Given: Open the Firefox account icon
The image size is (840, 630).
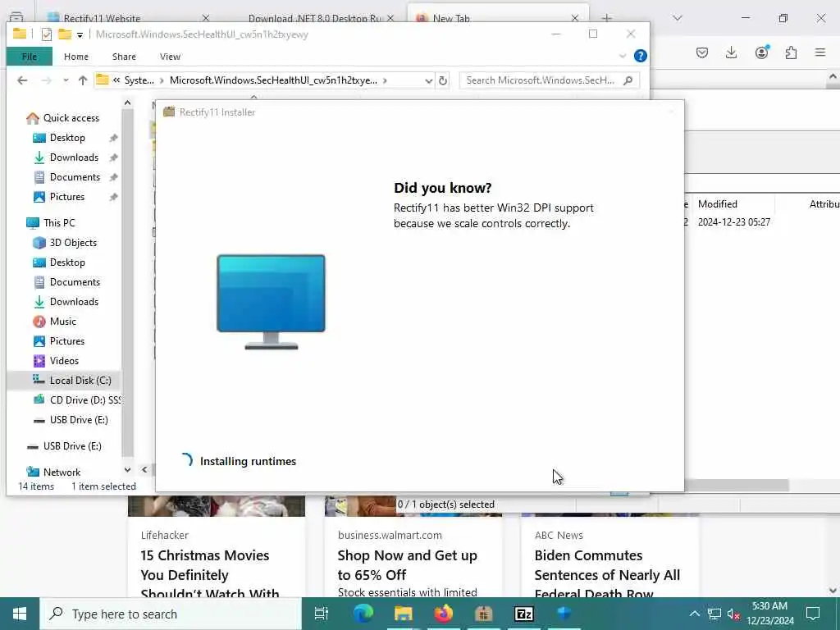Looking at the screenshot, I should click(762, 52).
